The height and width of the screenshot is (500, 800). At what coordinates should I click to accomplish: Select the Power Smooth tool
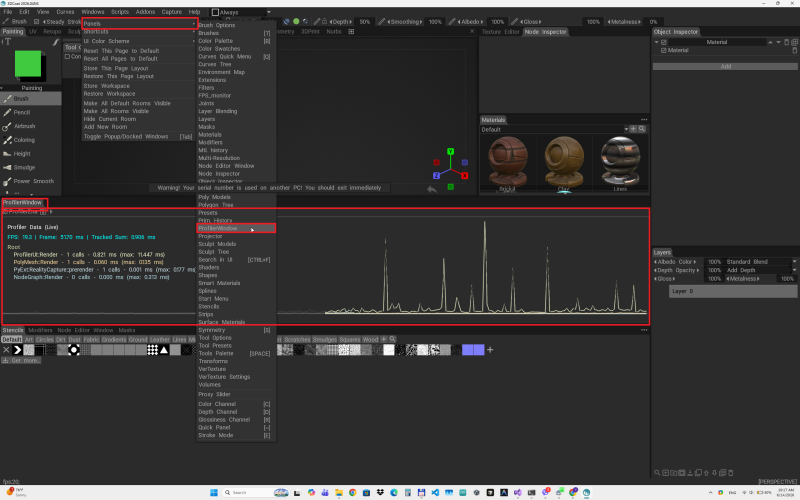[x=31, y=181]
